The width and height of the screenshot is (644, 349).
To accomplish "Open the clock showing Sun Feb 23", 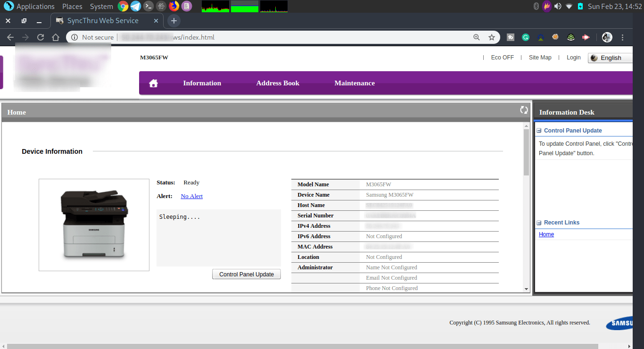I will (x=615, y=7).
